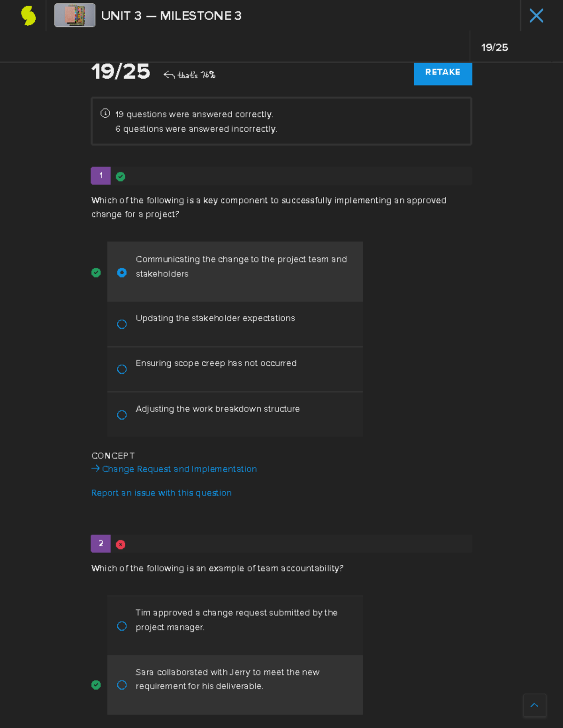Click the arrow icon before the concept link
The width and height of the screenshot is (563, 728).
94,468
